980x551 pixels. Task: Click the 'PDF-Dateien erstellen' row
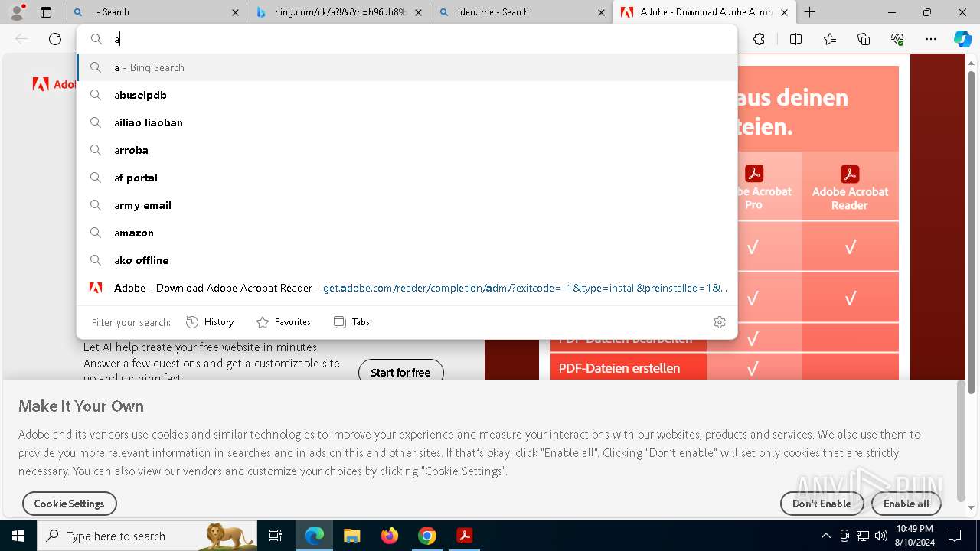pyautogui.click(x=724, y=368)
